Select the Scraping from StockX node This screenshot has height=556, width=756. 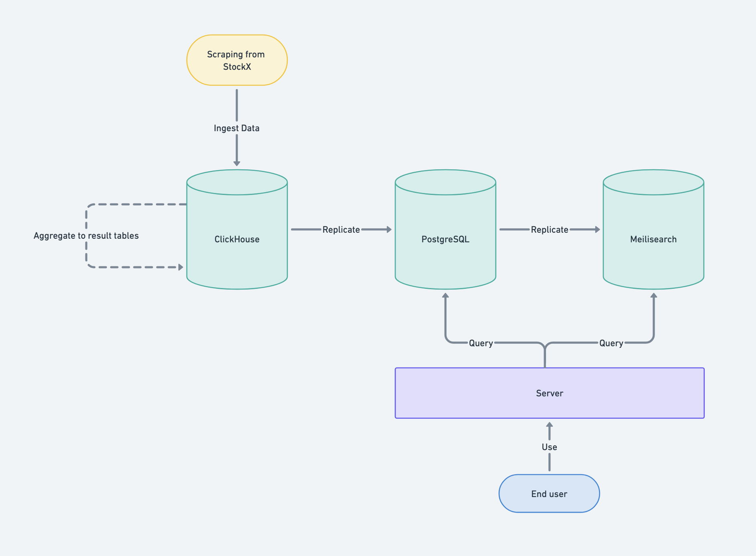click(237, 60)
